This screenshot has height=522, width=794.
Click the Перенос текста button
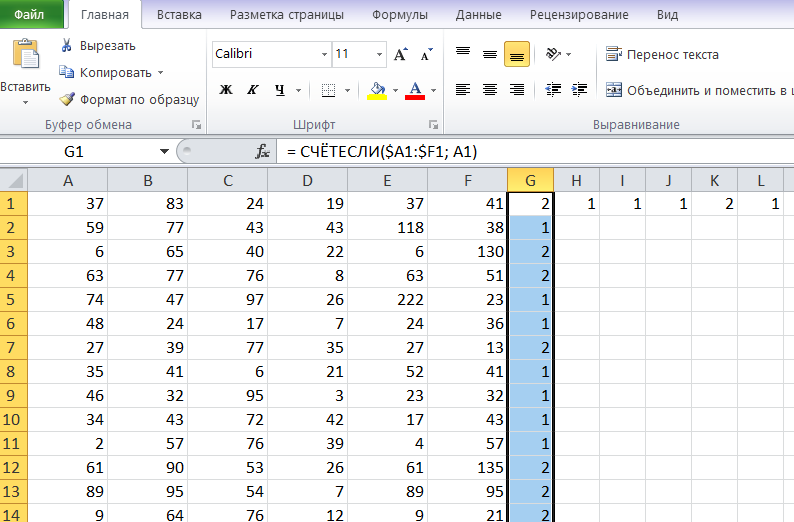[662, 54]
